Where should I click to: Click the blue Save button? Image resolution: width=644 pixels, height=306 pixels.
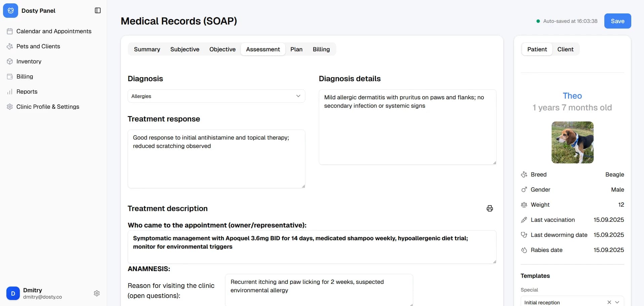617,21
